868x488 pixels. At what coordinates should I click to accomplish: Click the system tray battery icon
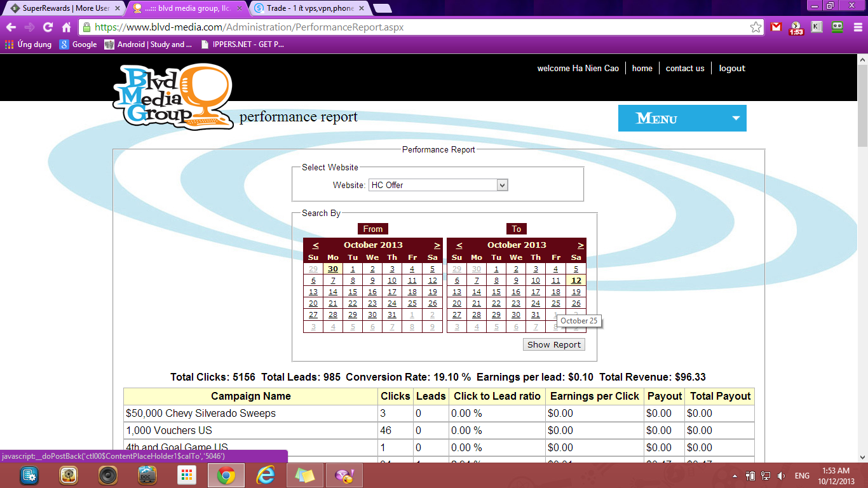(x=750, y=476)
